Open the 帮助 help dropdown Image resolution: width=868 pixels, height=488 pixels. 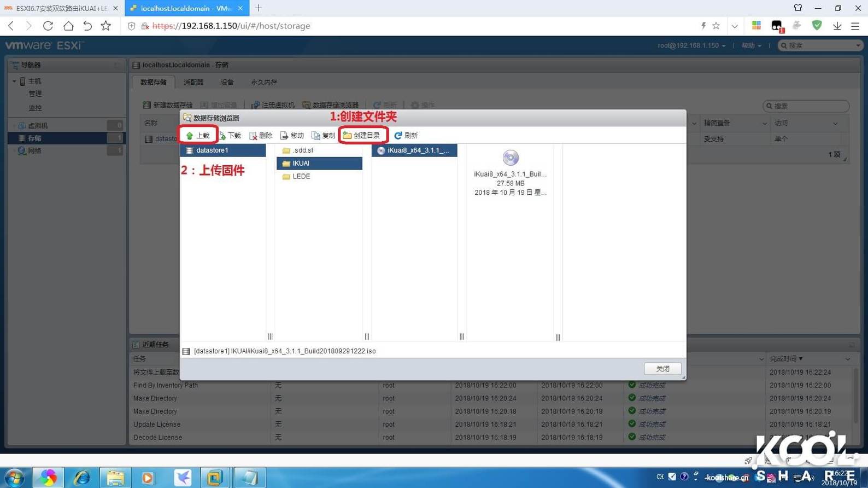click(x=751, y=45)
